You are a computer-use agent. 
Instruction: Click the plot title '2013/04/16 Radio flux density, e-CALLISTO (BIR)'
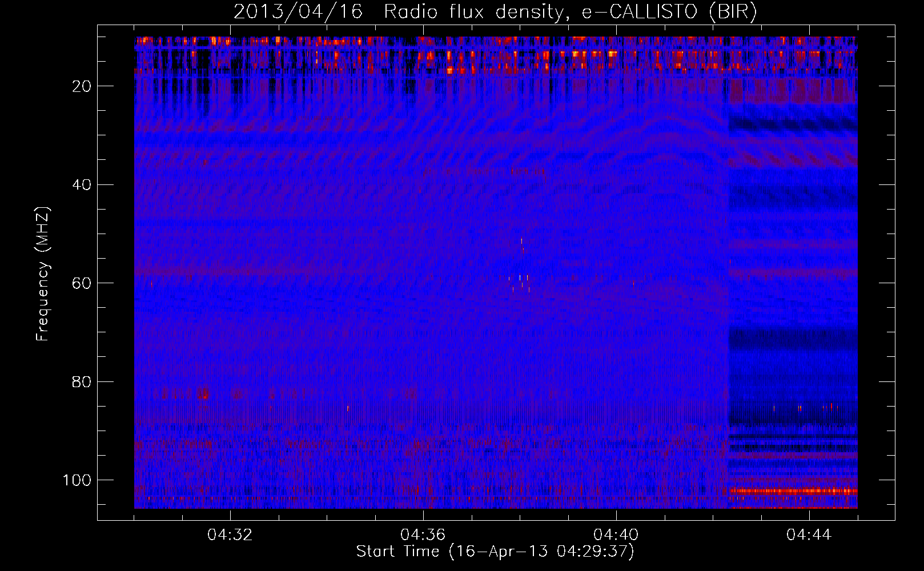point(495,12)
